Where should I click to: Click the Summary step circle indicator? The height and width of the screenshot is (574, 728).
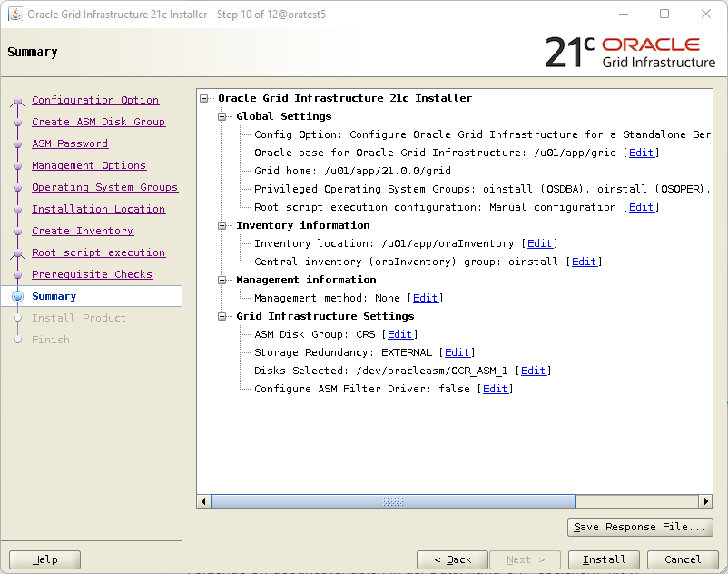(x=17, y=296)
